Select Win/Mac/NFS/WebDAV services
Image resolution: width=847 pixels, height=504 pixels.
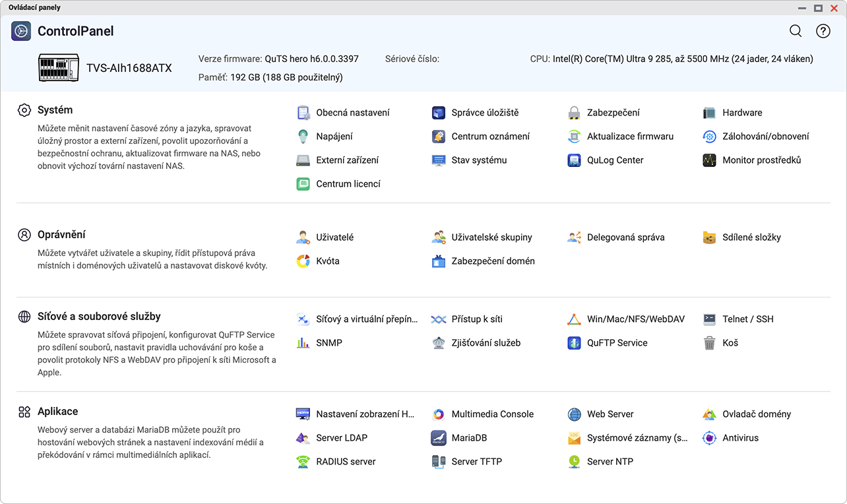click(x=635, y=319)
